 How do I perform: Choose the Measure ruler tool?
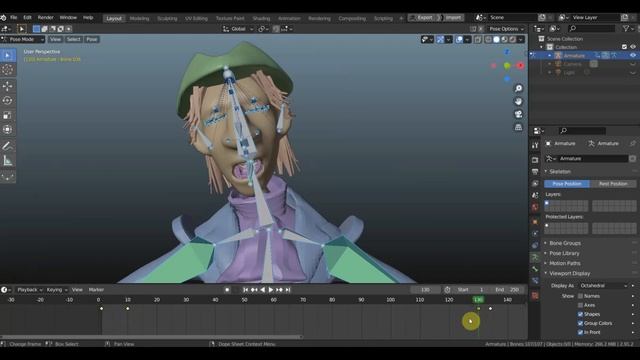8,160
